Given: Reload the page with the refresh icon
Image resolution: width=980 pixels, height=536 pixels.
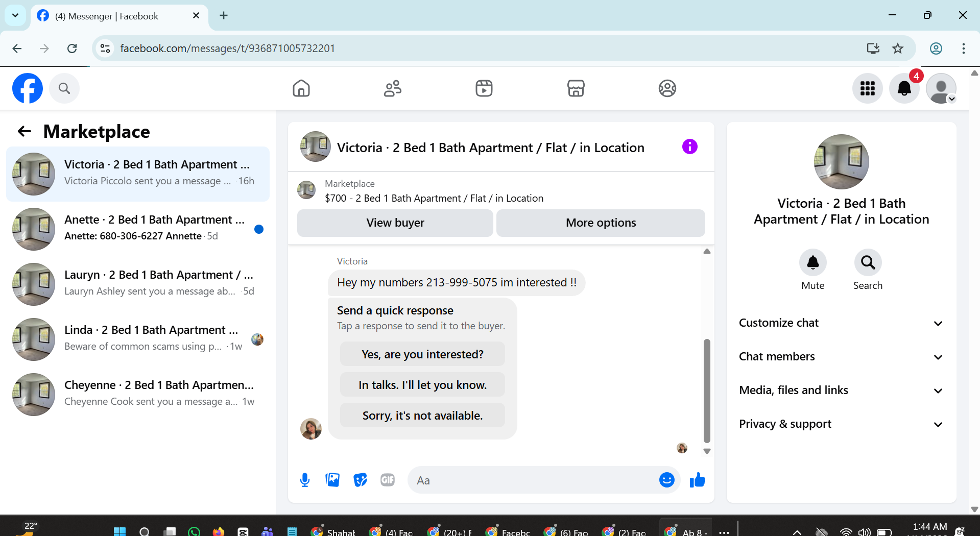Looking at the screenshot, I should pyautogui.click(x=72, y=48).
